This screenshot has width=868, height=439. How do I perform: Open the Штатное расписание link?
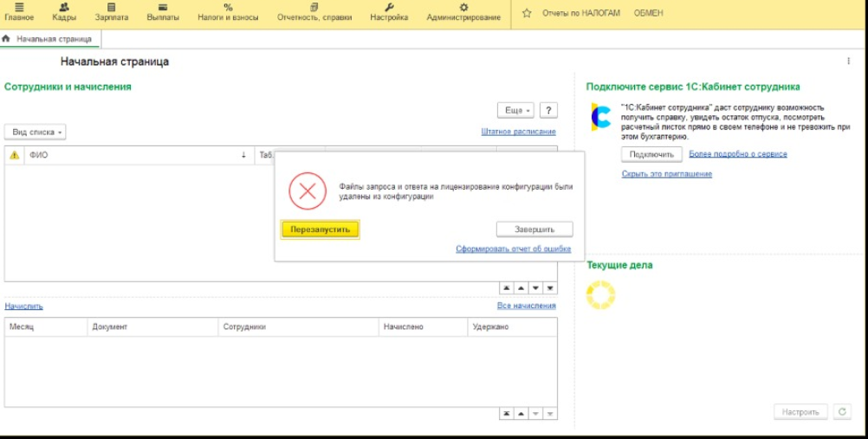coord(518,132)
